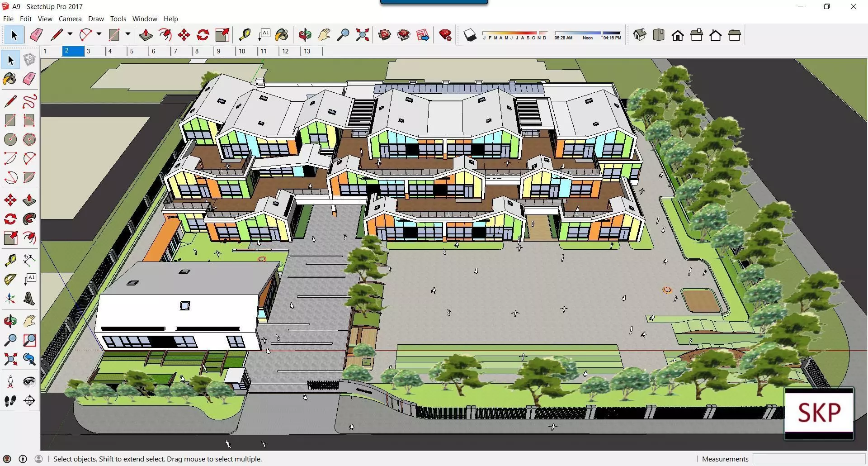Click the sign-in person status icon

(x=39, y=459)
